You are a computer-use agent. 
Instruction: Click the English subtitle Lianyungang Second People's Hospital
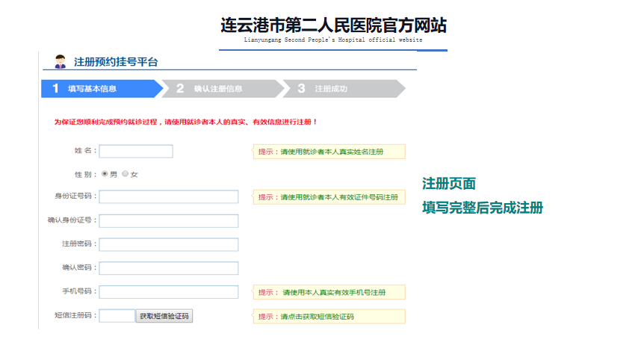333,40
